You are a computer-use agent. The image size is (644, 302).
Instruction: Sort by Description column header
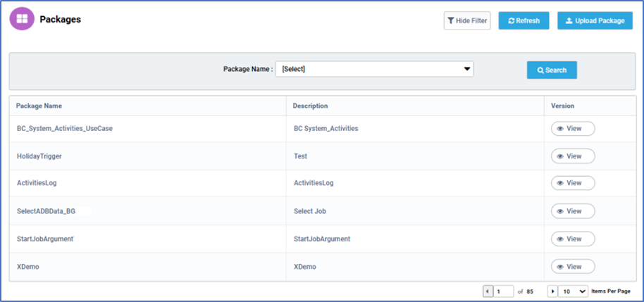[310, 106]
